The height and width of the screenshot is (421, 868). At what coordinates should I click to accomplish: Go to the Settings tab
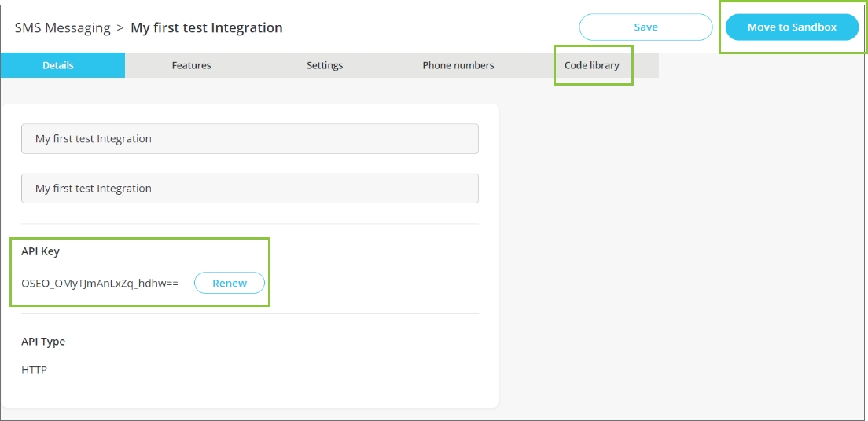[x=325, y=65]
